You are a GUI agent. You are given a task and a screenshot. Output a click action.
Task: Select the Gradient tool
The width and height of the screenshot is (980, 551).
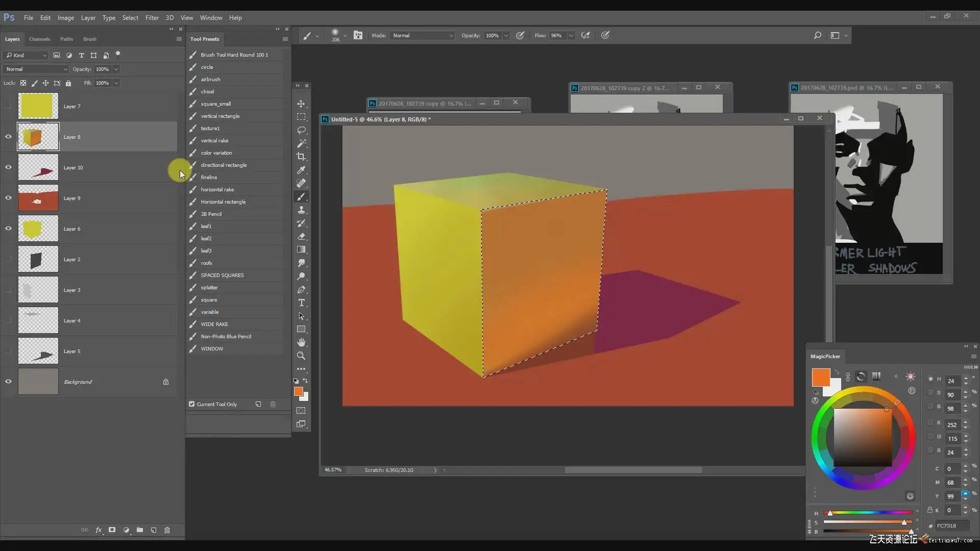point(301,249)
